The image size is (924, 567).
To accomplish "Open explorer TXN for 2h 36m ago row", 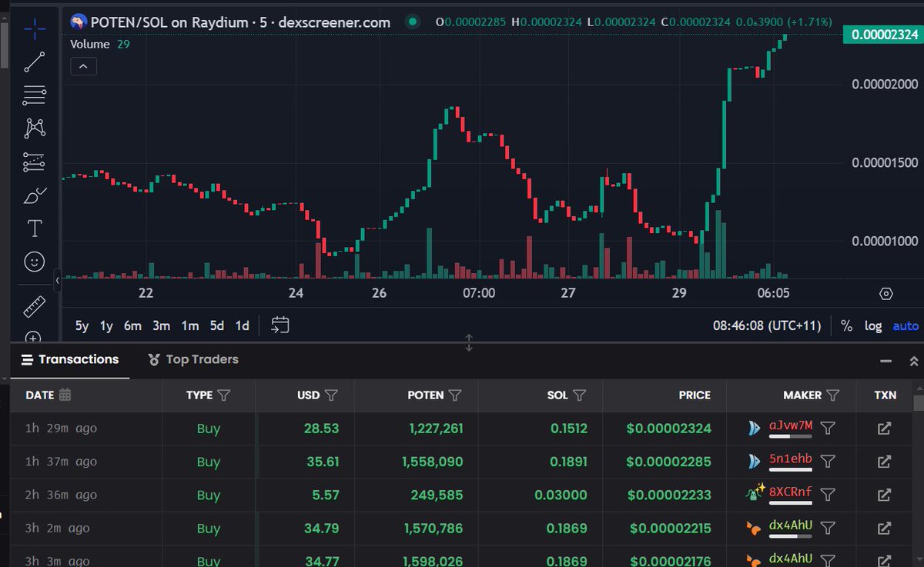I will coord(885,495).
